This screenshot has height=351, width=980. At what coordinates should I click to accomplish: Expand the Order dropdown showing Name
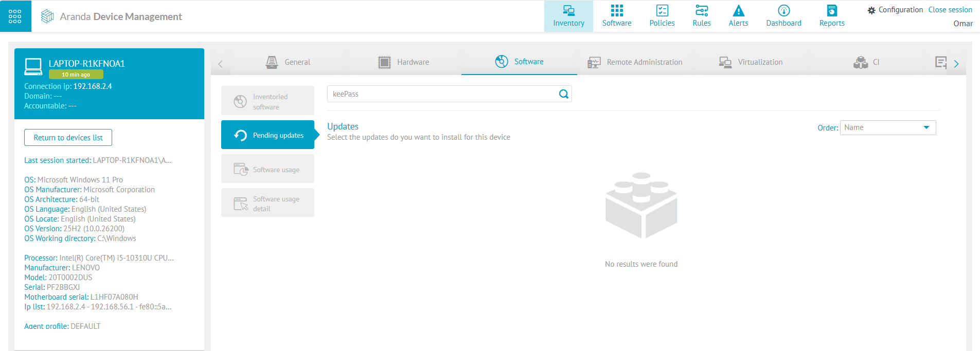887,127
